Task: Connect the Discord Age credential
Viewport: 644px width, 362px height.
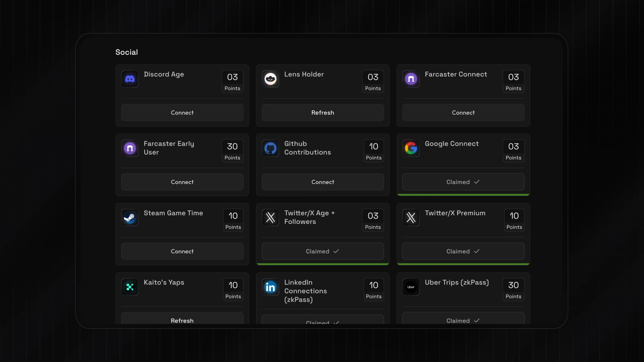Action: click(182, 113)
